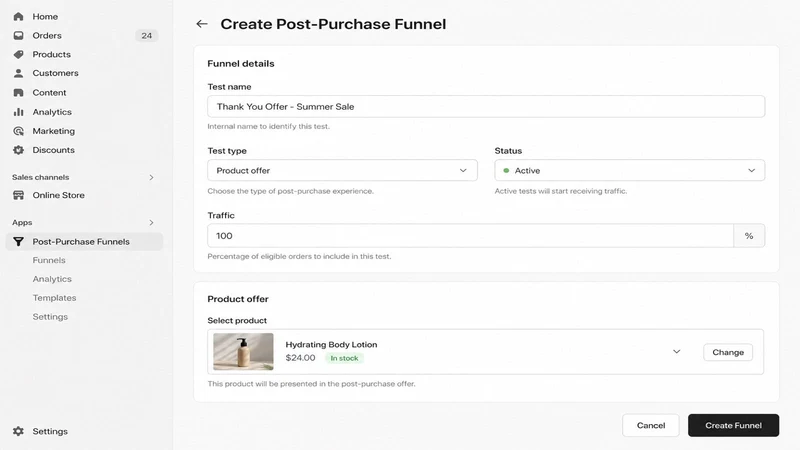Click the Create Funnel button
The height and width of the screenshot is (450, 800).
733,425
